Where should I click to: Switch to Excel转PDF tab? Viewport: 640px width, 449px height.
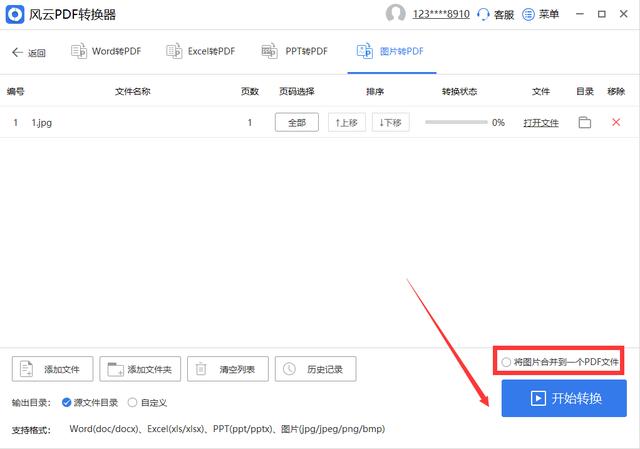201,51
